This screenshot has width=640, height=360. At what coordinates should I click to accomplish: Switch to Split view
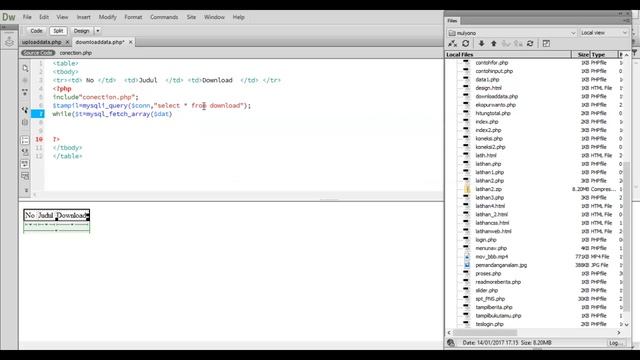tap(58, 31)
